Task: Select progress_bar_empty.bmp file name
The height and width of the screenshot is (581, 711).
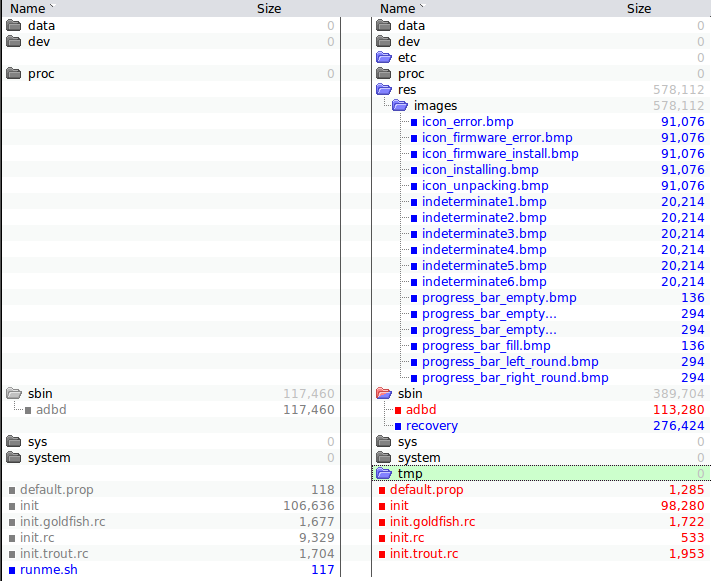Action: (499, 298)
